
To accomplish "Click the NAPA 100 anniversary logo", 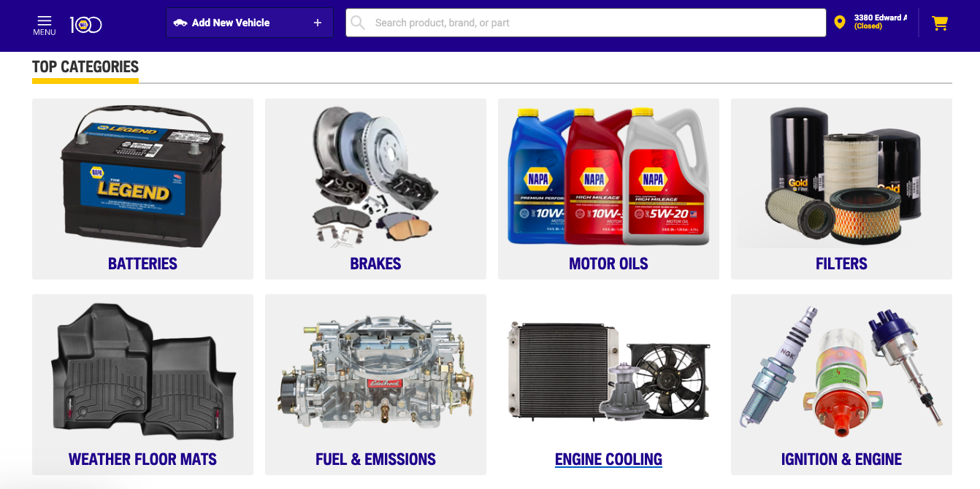I will tap(86, 25).
